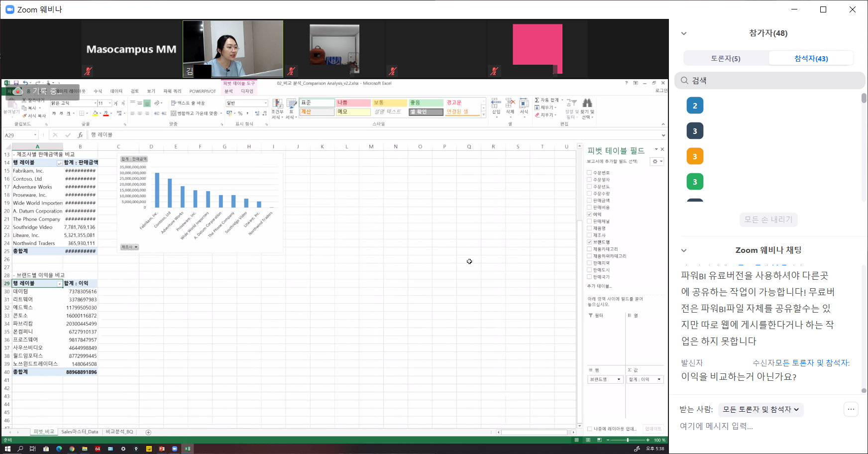Click the new sheet plus icon
Screen dimensions: 868x454
click(x=148, y=432)
